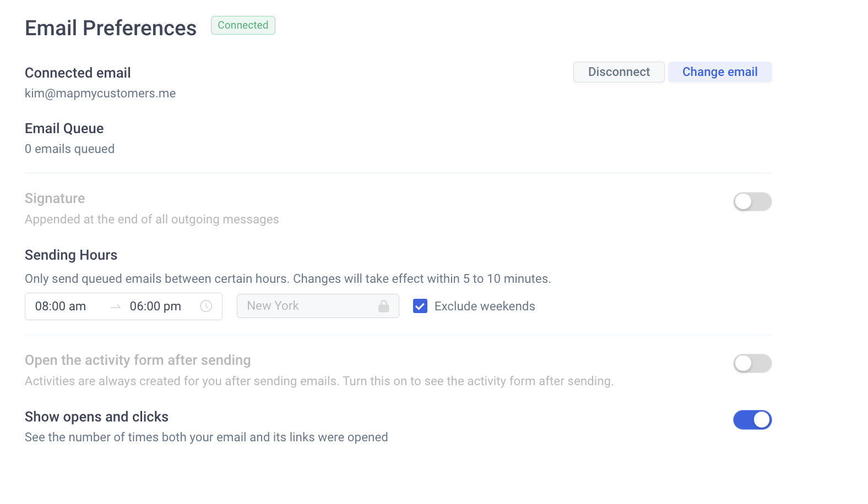Open the 08:00 am start time picker
Viewport: 868px width, 504px height.
click(61, 306)
